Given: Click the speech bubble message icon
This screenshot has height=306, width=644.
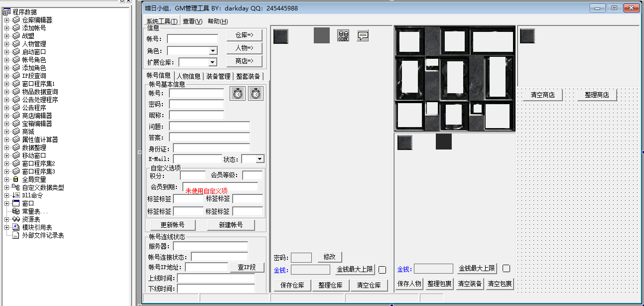Looking at the screenshot, I should (363, 35).
